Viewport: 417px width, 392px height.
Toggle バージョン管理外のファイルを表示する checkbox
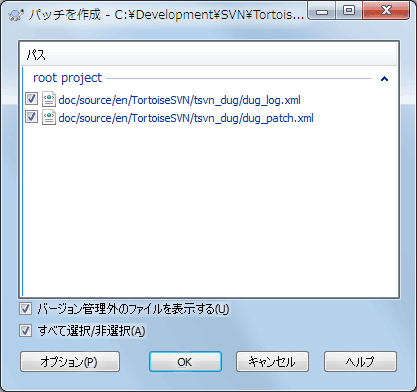pyautogui.click(x=25, y=309)
